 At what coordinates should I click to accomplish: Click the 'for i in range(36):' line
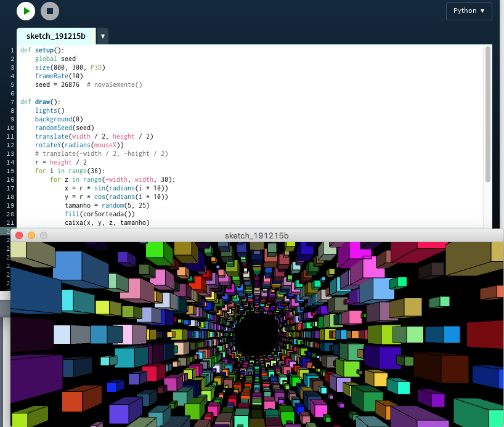click(x=70, y=171)
